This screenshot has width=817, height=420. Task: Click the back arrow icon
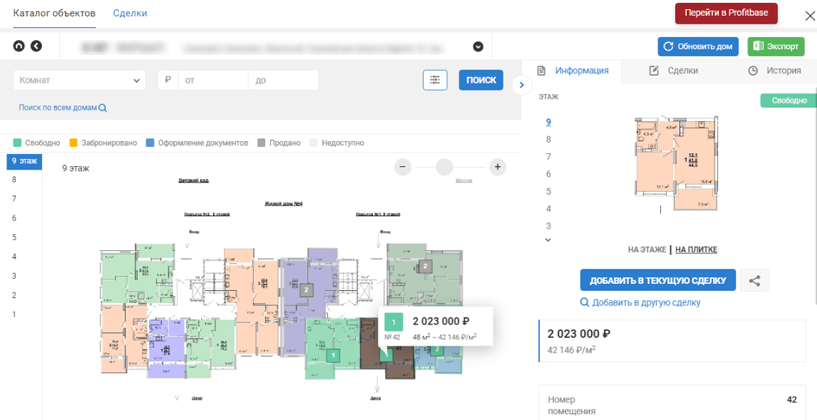36,46
